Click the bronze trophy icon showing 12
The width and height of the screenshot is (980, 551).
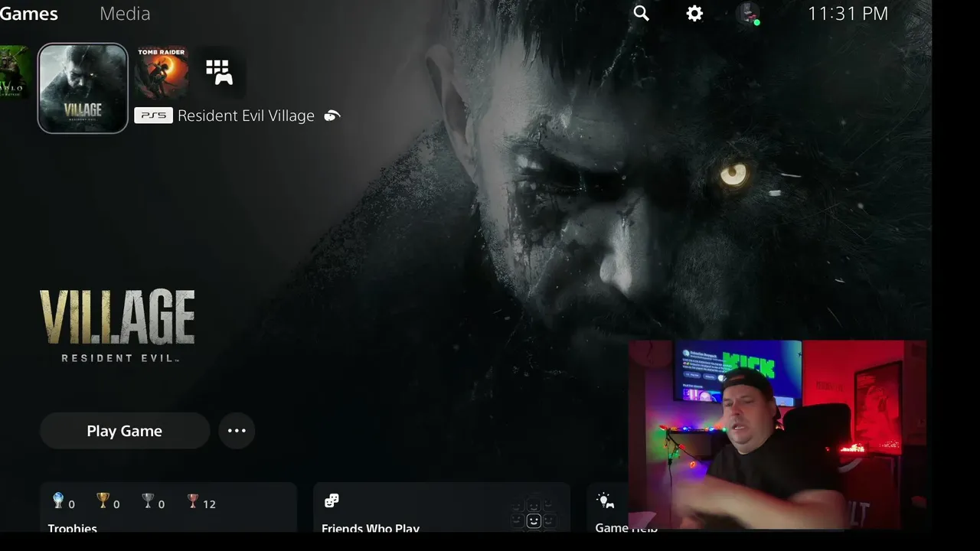pos(192,501)
